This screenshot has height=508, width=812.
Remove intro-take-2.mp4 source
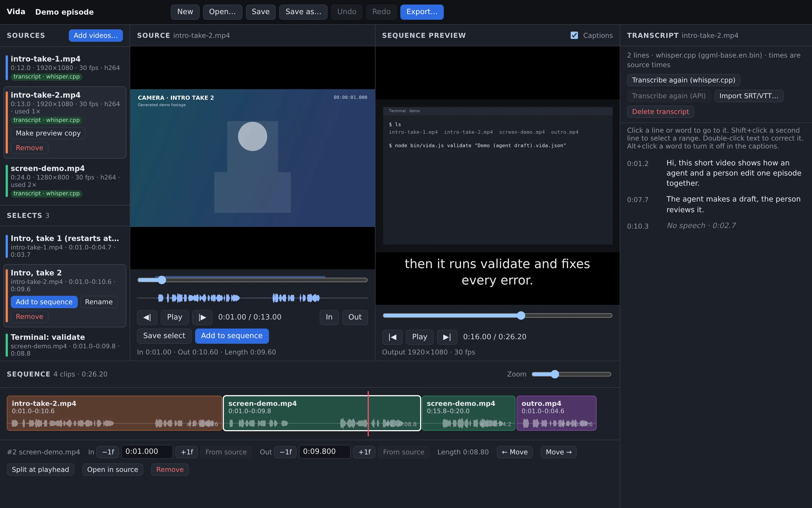coord(29,148)
